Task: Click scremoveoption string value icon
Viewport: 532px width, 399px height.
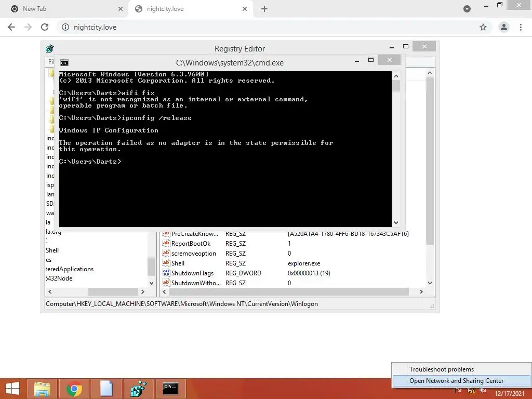Action: point(166,253)
